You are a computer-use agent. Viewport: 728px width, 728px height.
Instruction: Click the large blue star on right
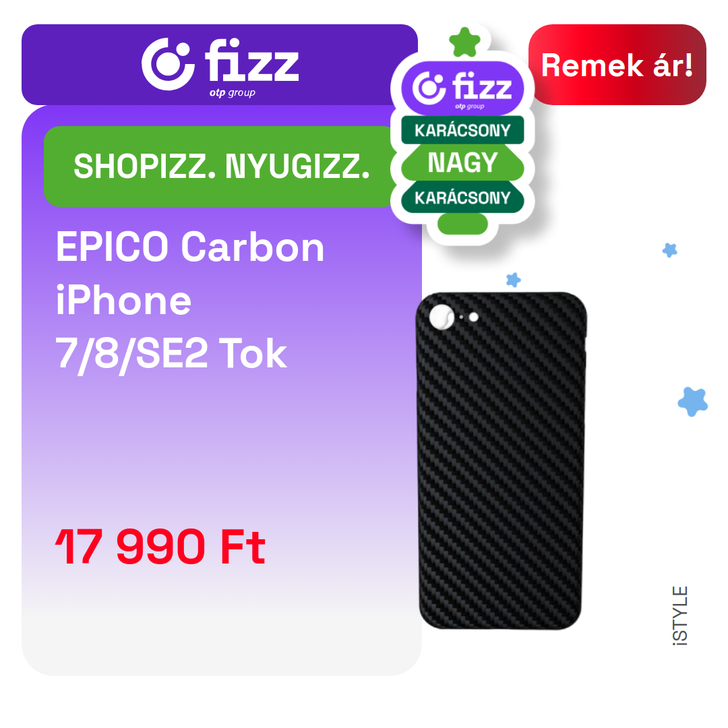tap(693, 402)
